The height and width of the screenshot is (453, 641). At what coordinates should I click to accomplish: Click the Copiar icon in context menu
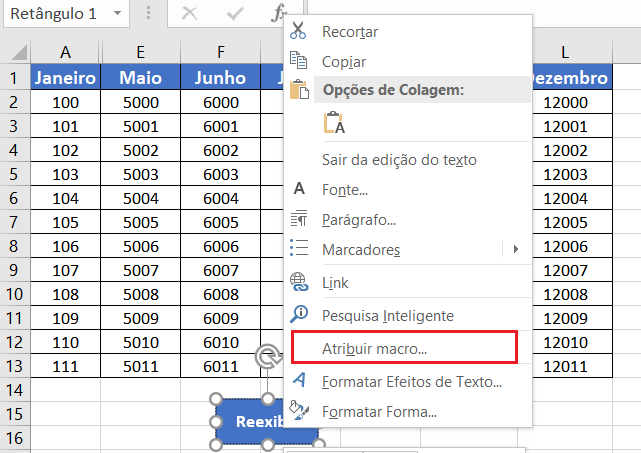(298, 62)
